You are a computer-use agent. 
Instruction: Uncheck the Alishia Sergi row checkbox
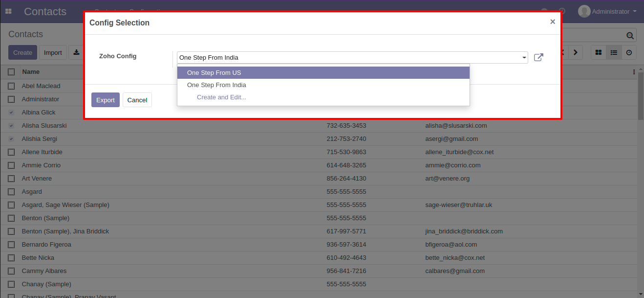coord(11,139)
